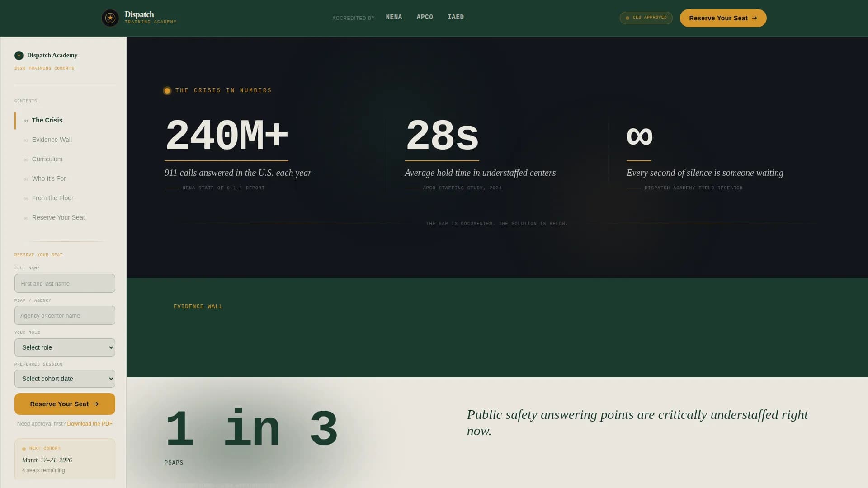868x488 pixels.
Task: Navigate to Curriculum in the sidebar contents
Action: click(47, 159)
